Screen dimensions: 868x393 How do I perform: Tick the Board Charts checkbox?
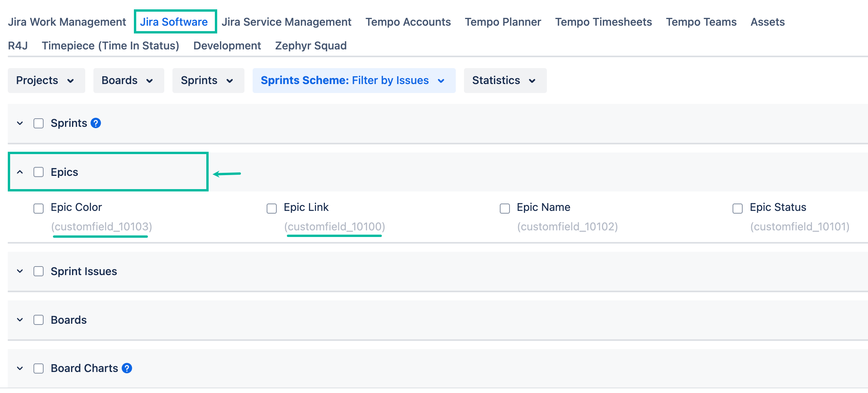click(39, 368)
